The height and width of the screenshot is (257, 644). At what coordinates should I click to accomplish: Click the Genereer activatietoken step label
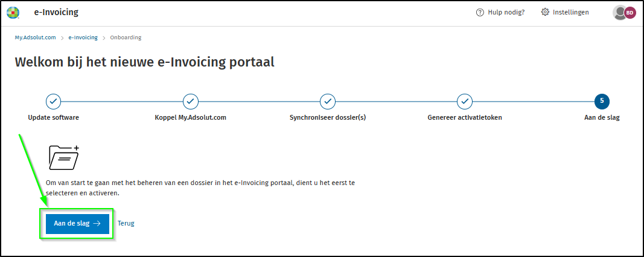click(x=464, y=117)
